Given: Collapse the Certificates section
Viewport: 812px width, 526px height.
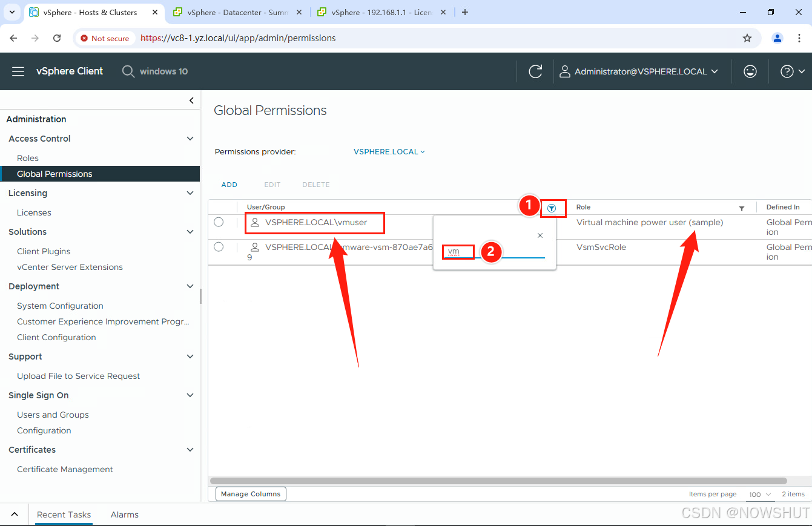Looking at the screenshot, I should (190, 450).
